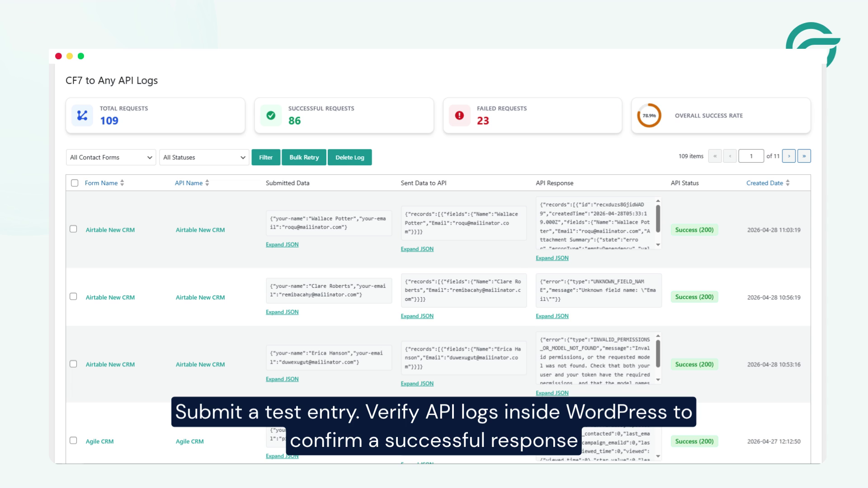Click the Delete Log button
This screenshot has width=868, height=488.
(x=350, y=157)
